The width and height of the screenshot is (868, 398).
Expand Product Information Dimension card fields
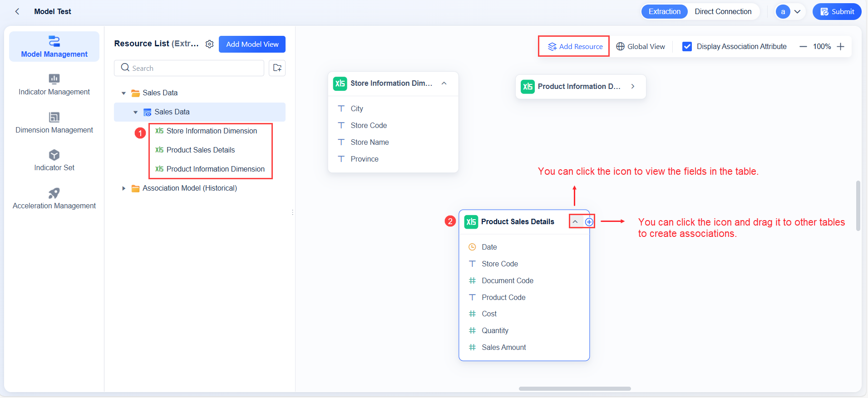pyautogui.click(x=633, y=87)
